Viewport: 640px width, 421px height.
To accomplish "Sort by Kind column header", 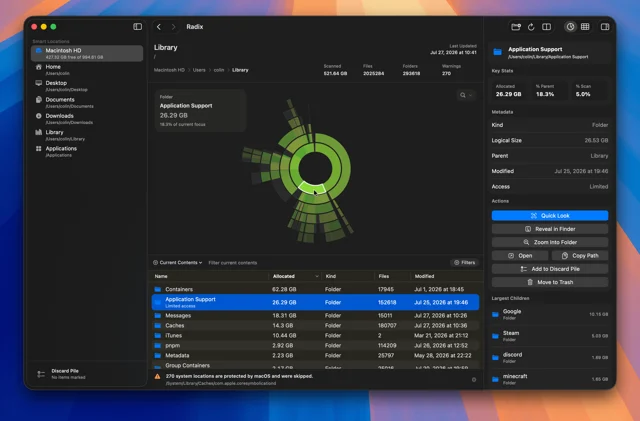I will tap(331, 276).
